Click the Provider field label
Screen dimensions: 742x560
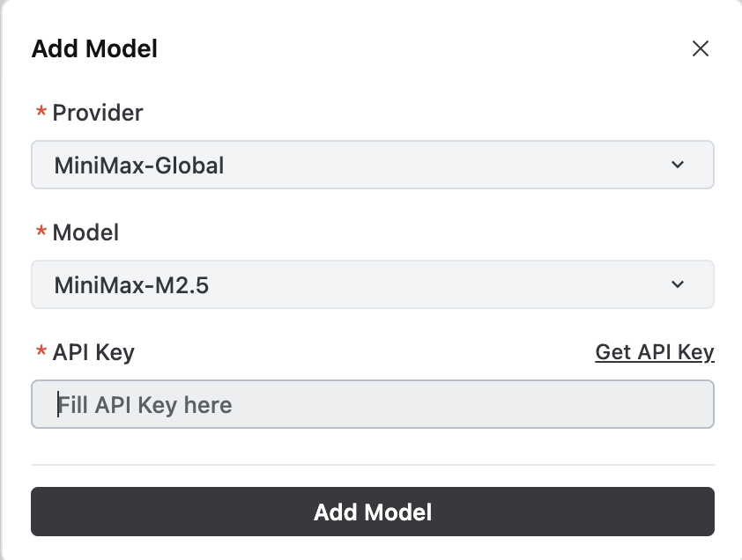point(98,113)
